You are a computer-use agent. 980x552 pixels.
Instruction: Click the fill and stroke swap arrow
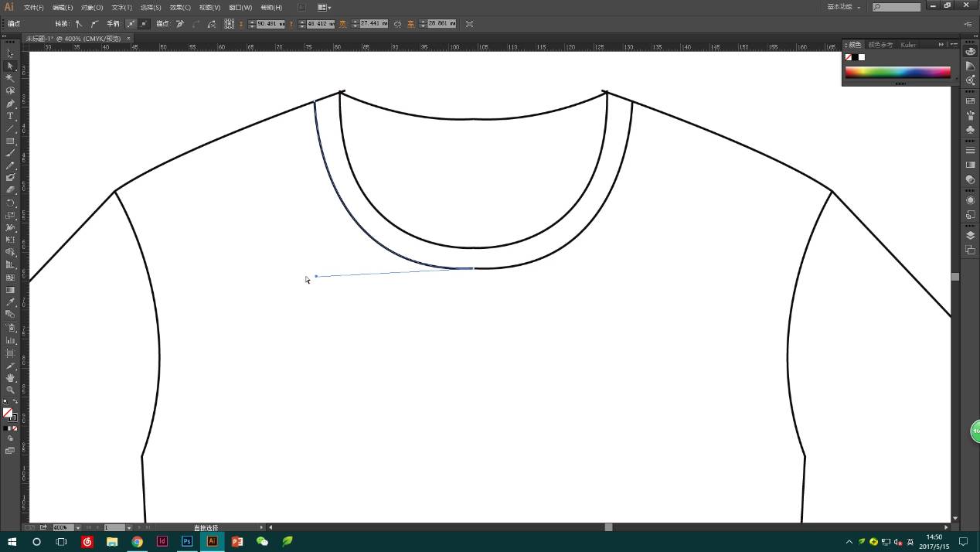15,402
